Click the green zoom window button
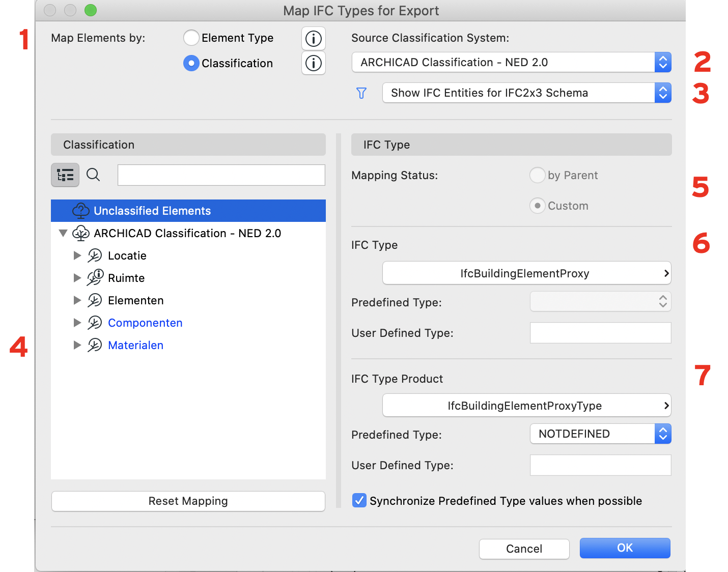 point(91,10)
